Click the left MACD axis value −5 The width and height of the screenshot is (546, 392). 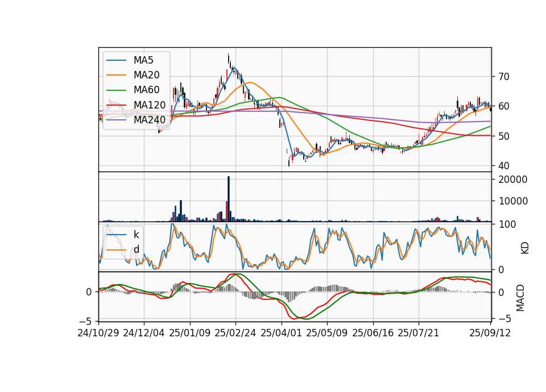click(x=86, y=321)
